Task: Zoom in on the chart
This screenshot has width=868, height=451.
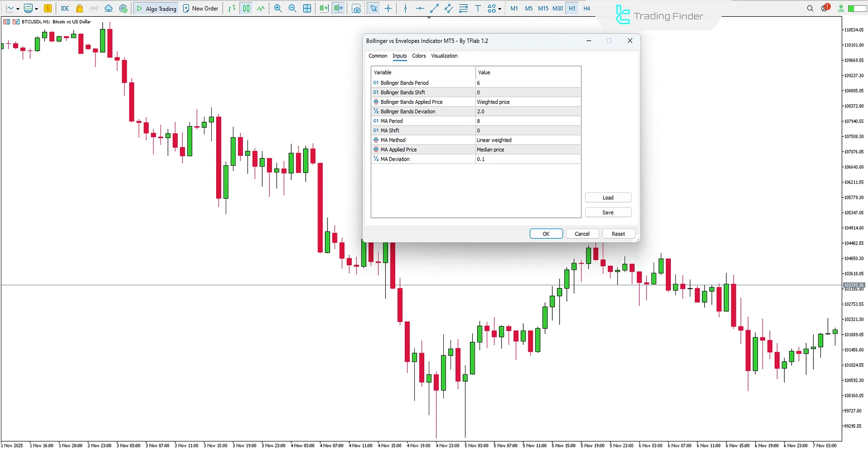Action: pos(277,8)
